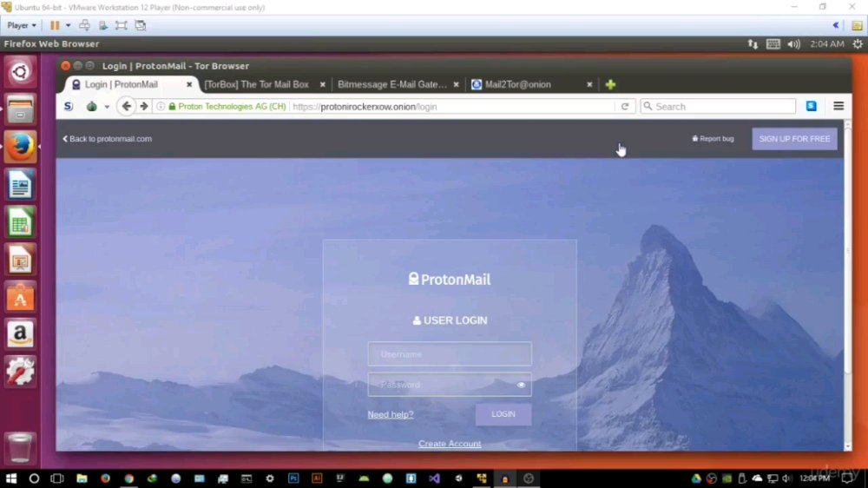Click Firefox icon in Ubuntu dock
Screen dimensions: 868x488
click(x=20, y=147)
